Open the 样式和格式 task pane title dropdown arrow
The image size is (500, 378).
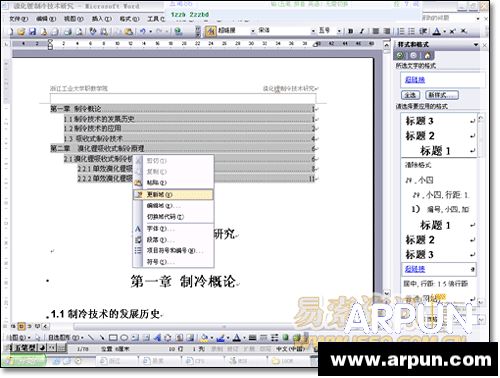coord(476,44)
